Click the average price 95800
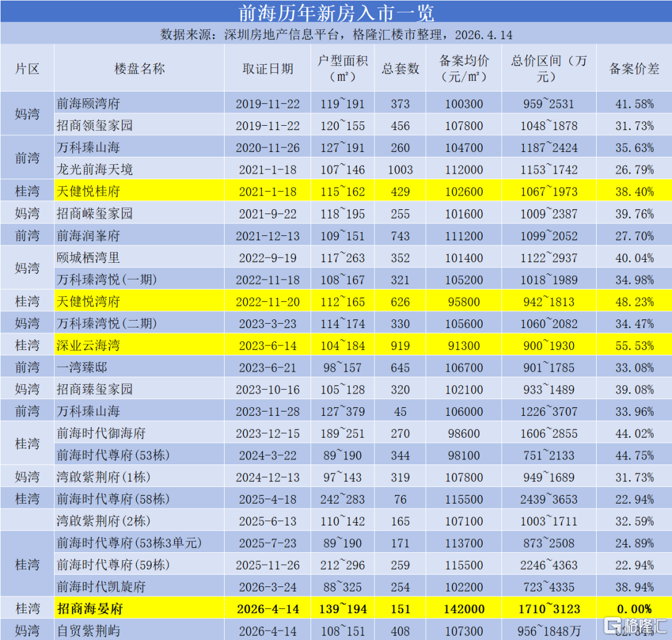672x640 pixels. [464, 302]
